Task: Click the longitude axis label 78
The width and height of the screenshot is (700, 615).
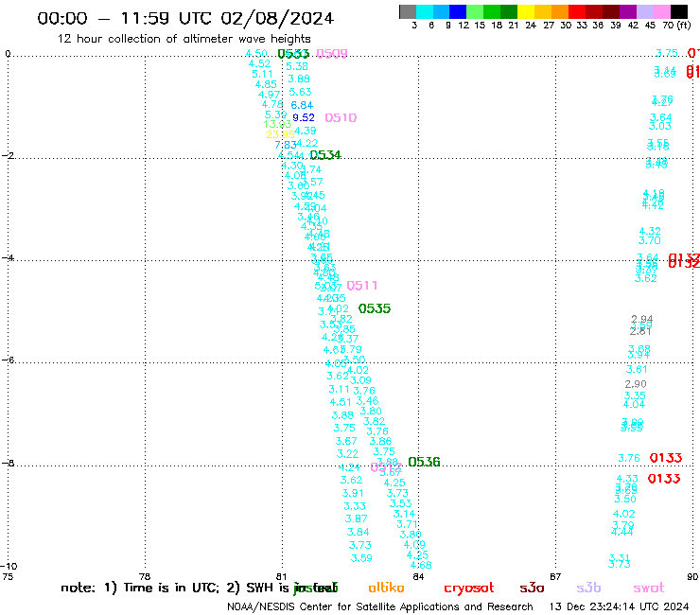Action: [145, 576]
